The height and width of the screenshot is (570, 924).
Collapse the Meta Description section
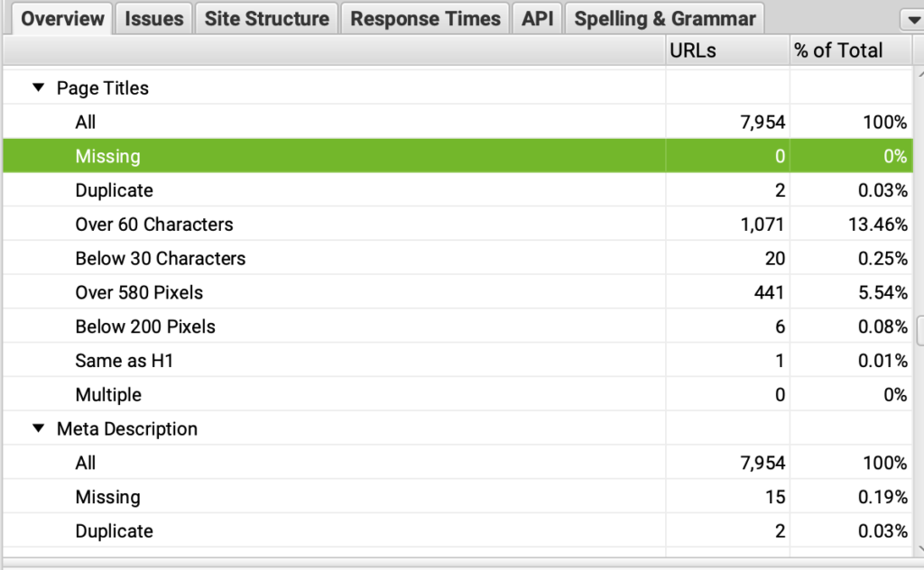[x=38, y=429]
